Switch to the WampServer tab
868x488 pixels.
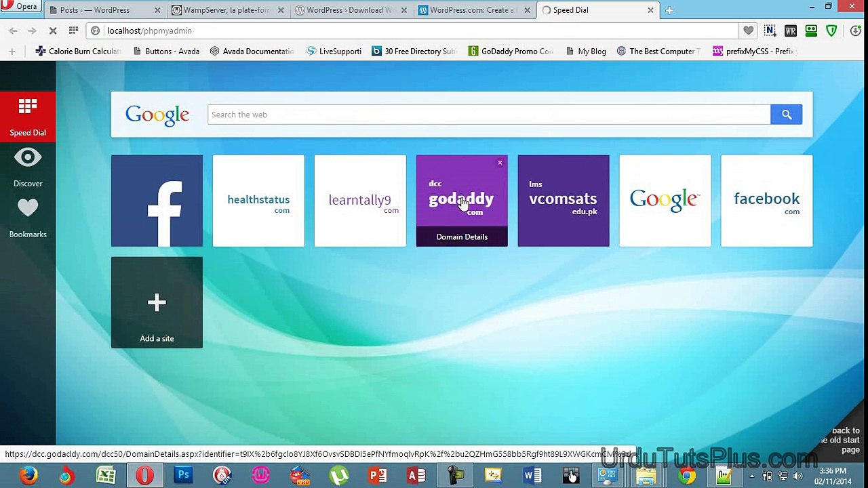pyautogui.click(x=226, y=10)
